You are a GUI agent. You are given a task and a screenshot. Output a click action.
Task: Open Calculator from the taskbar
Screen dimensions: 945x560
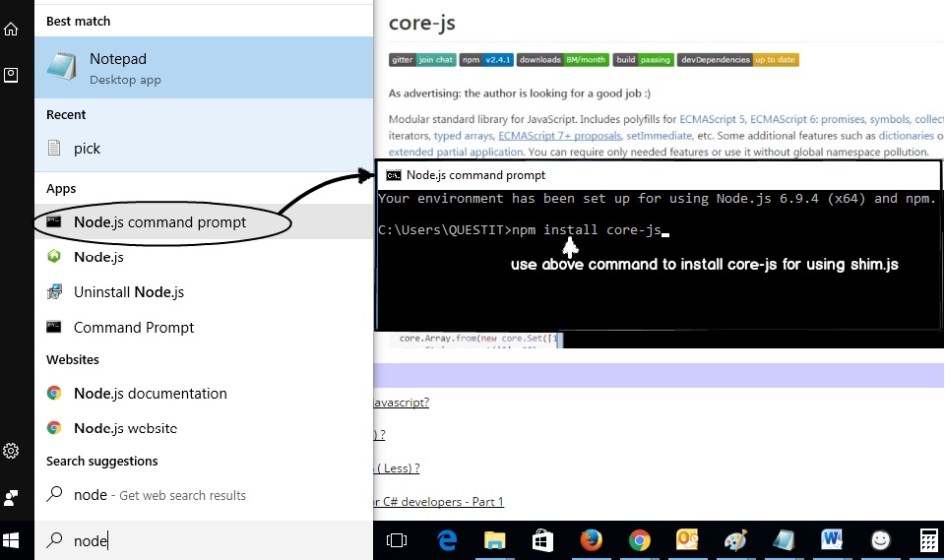click(x=928, y=540)
